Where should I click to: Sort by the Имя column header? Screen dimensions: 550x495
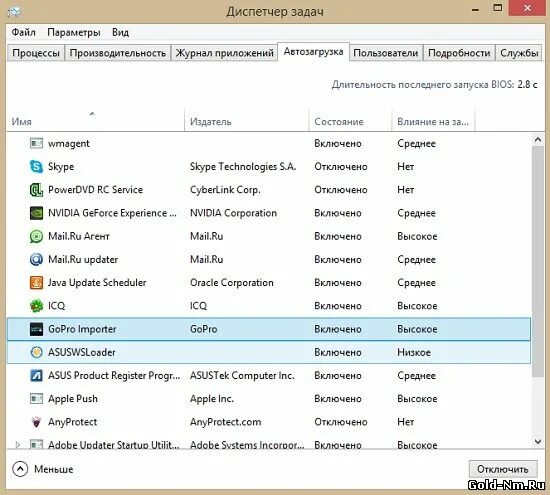coord(95,121)
